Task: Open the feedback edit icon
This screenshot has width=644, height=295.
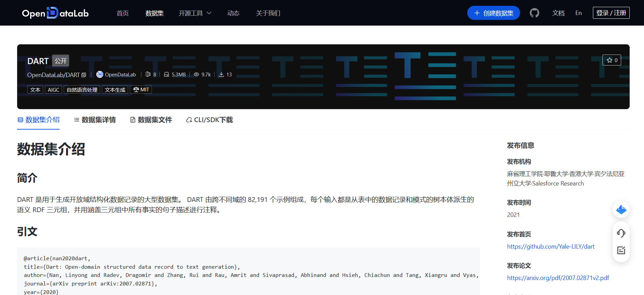Action: tap(621, 250)
